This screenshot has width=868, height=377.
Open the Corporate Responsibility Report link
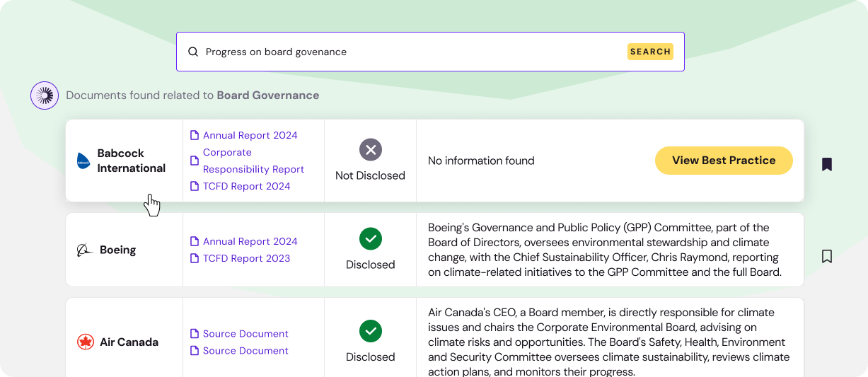pyautogui.click(x=253, y=161)
